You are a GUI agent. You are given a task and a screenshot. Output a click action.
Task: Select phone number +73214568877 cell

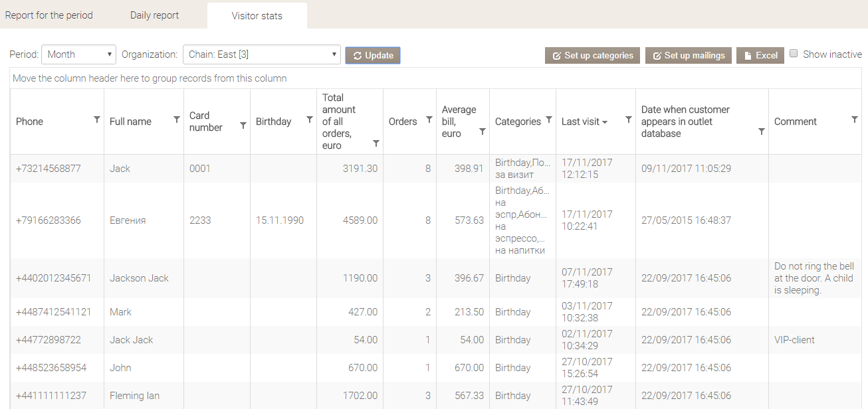[49, 169]
